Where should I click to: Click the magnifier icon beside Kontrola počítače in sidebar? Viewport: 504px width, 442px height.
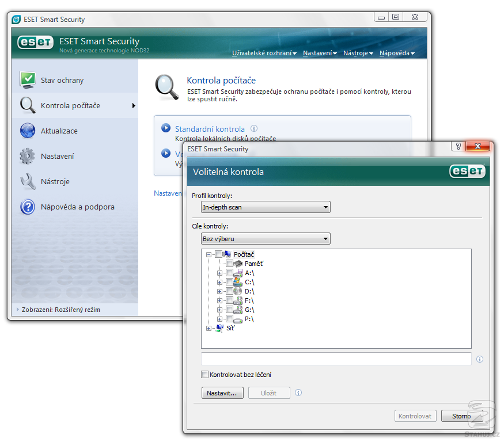click(x=28, y=105)
